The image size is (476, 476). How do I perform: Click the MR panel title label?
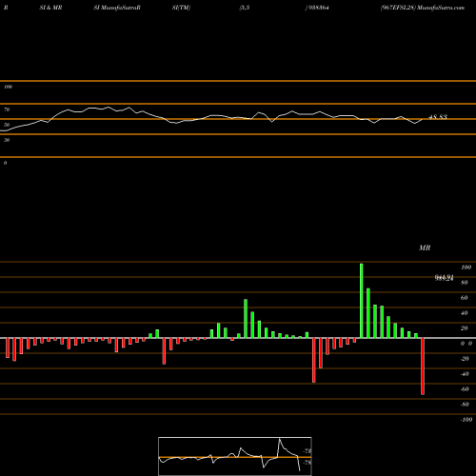[x=425, y=248]
